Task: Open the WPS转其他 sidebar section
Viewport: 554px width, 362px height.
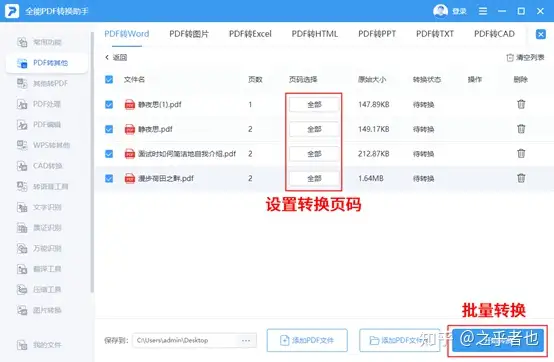Action: click(43, 145)
